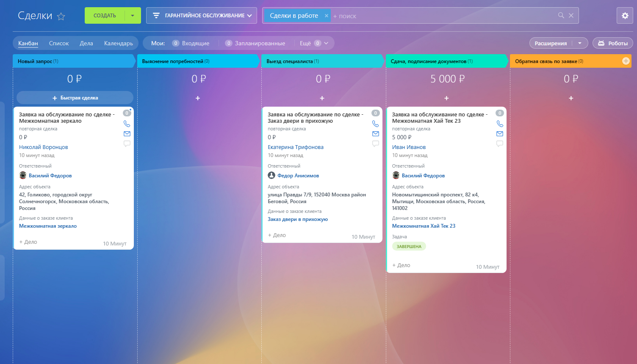The width and height of the screenshot is (637, 364).
Task: Open 'Межкомнатная зеркало' order link
Action: pyautogui.click(x=48, y=226)
